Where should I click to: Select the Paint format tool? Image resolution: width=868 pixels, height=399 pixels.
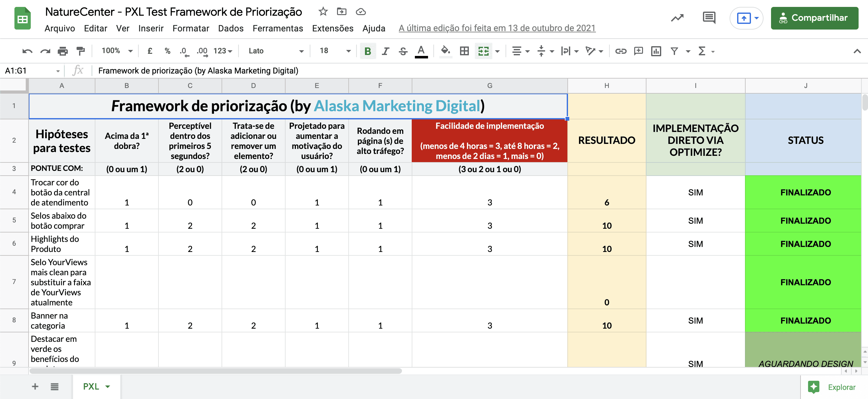coord(81,51)
